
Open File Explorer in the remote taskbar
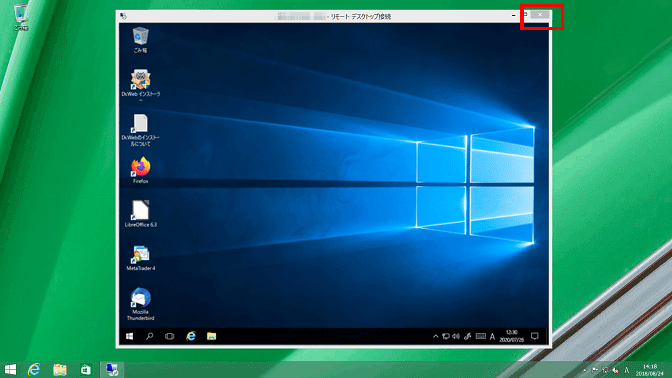(x=211, y=336)
